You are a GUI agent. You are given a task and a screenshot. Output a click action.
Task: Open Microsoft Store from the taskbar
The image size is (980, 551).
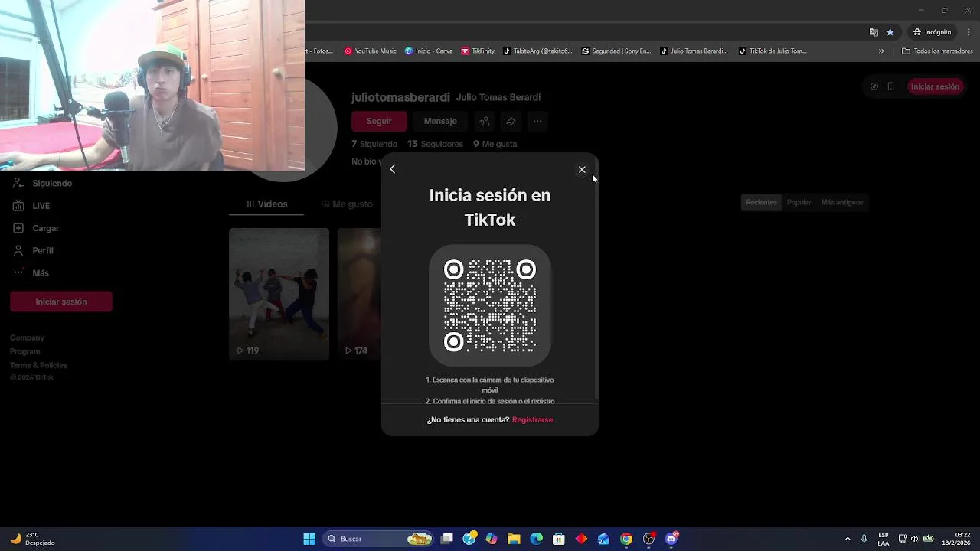[x=559, y=539]
